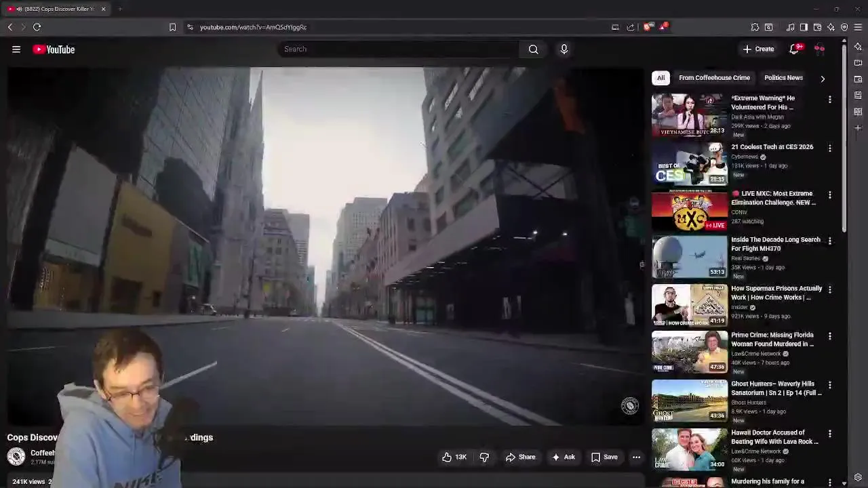Toggle the browser sidebar panel icon
868x488 pixels.
pyautogui.click(x=804, y=27)
